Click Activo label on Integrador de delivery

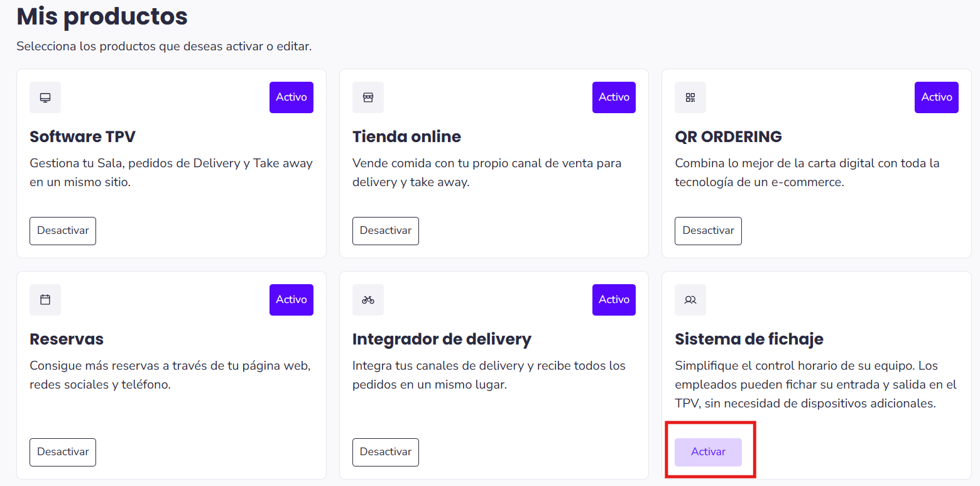click(614, 300)
